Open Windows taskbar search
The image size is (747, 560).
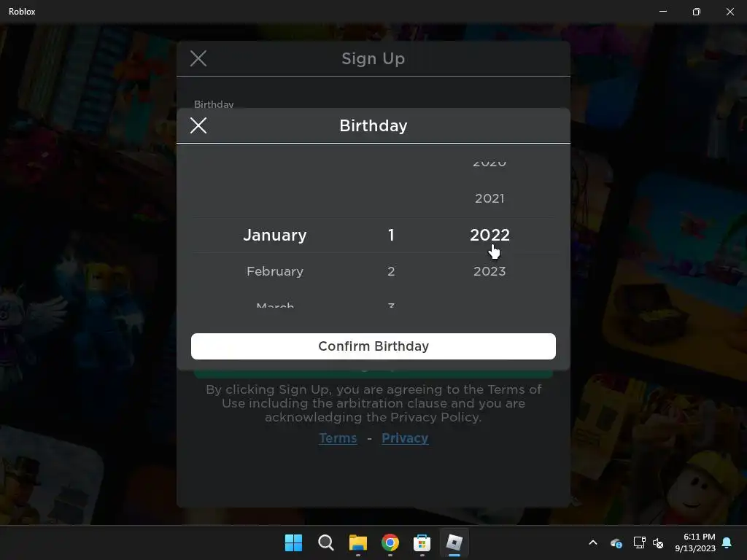coord(326,542)
